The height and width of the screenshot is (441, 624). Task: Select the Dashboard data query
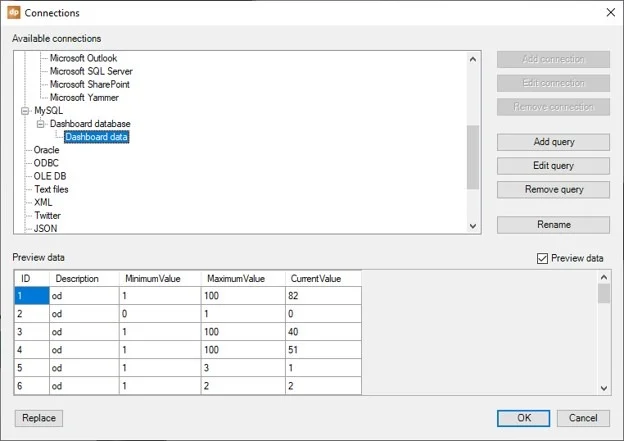[96, 137]
